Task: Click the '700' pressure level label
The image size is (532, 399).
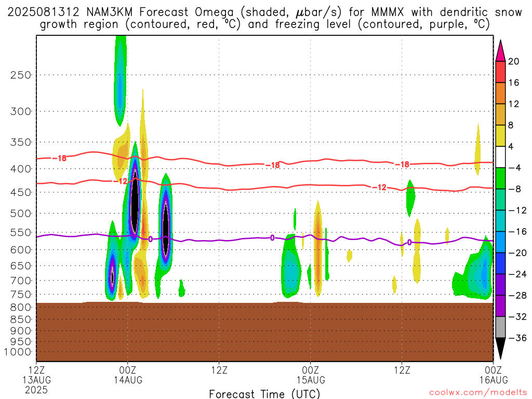Action: pos(20,281)
